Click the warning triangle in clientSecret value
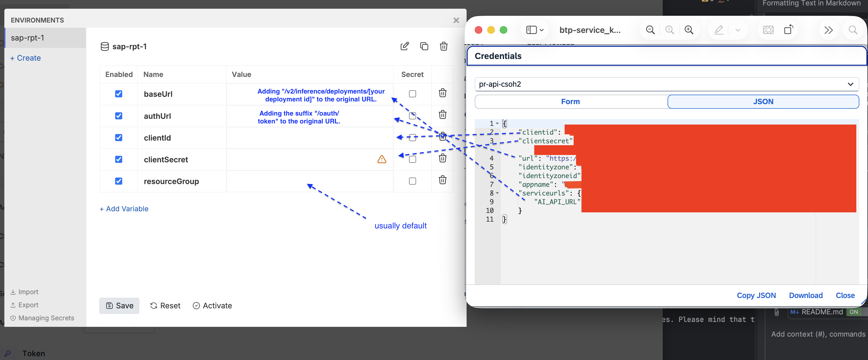868x360 pixels. 382,159
